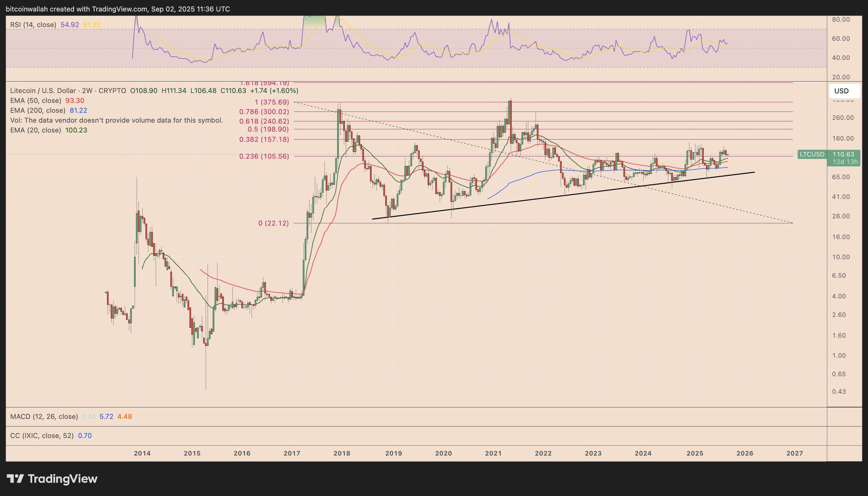Click the TradingView logo
This screenshot has height=496, width=868.
[52, 478]
